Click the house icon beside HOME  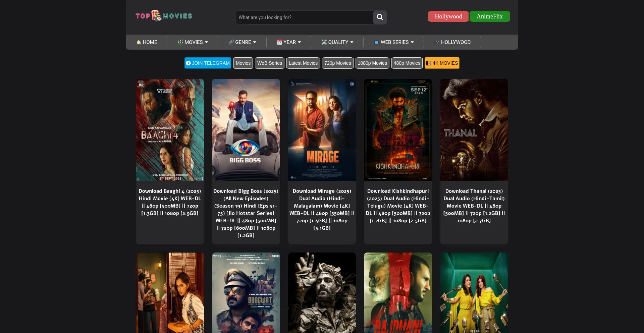click(139, 42)
